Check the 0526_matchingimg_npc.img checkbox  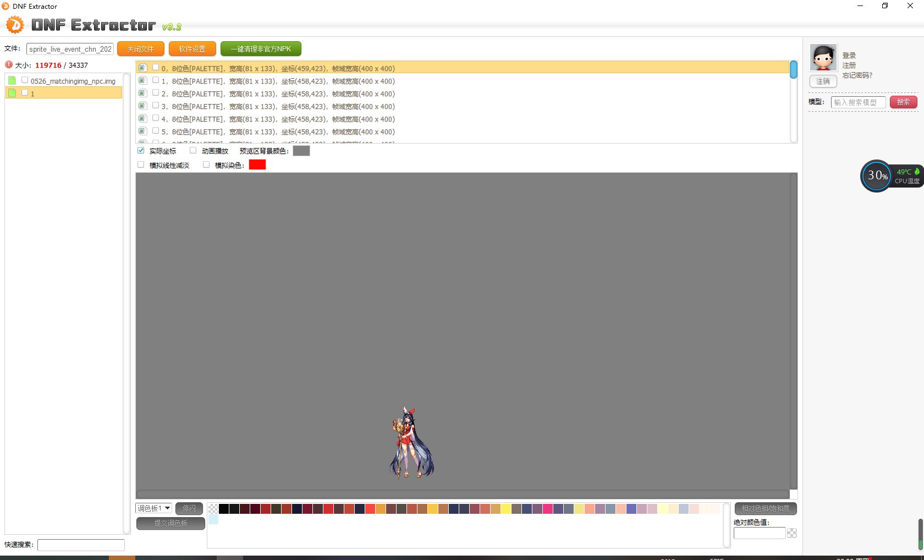pyautogui.click(x=25, y=80)
